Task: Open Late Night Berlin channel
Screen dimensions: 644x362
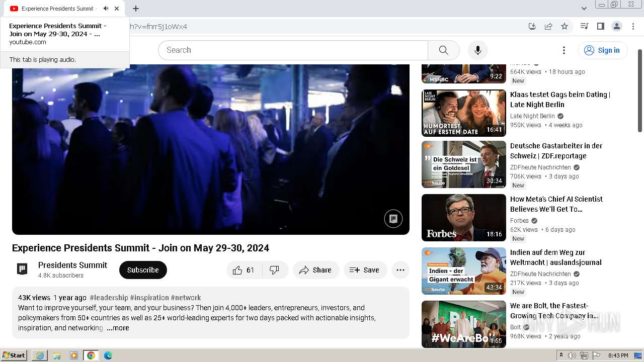Action: coord(532,116)
